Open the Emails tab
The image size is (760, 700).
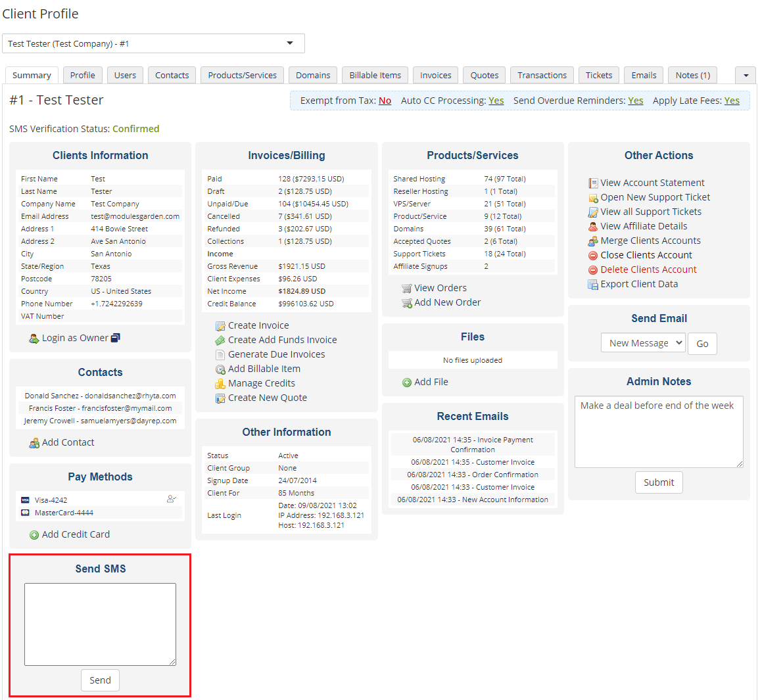coord(644,75)
